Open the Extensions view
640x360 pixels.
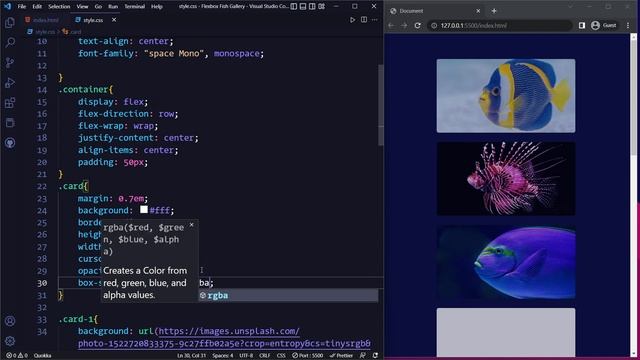point(10,102)
